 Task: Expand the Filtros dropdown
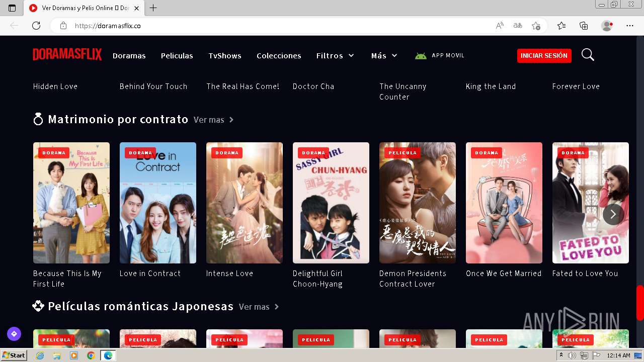(x=335, y=56)
